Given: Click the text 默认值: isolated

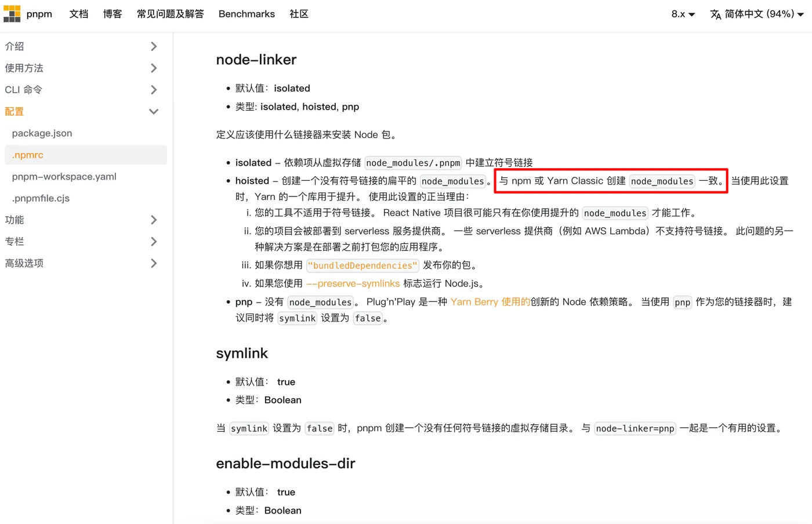Looking at the screenshot, I should [x=273, y=88].
